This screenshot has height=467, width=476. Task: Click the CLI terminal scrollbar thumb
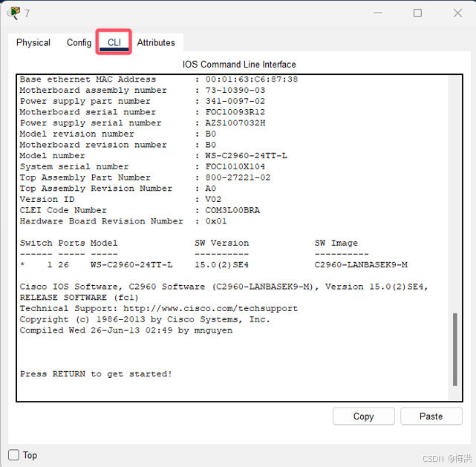(454, 349)
